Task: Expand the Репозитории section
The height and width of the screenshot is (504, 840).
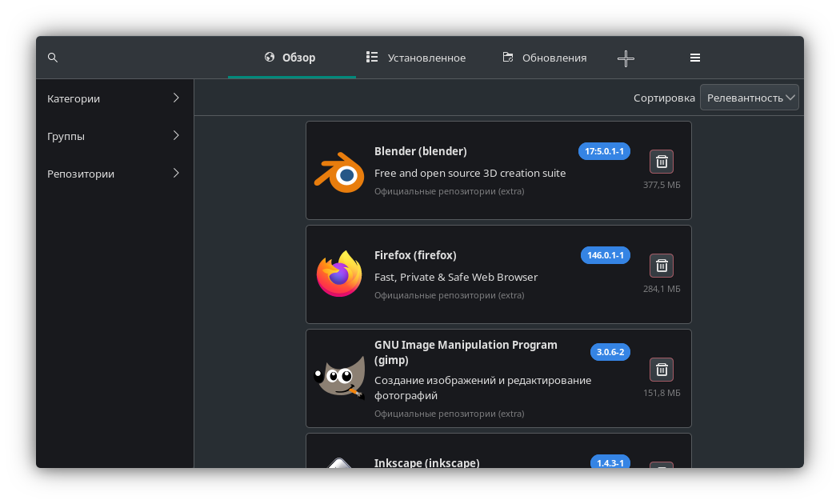Action: [114, 174]
